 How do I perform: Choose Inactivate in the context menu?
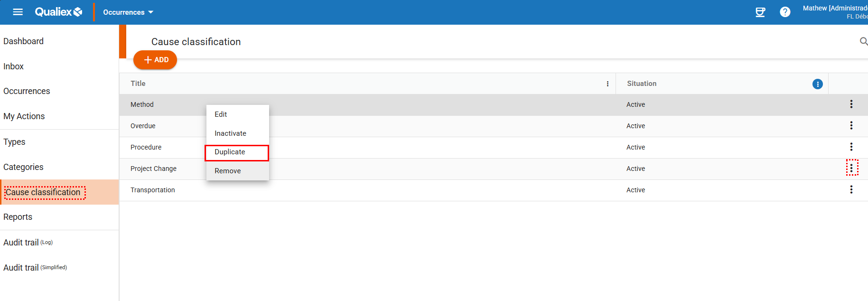(230, 133)
